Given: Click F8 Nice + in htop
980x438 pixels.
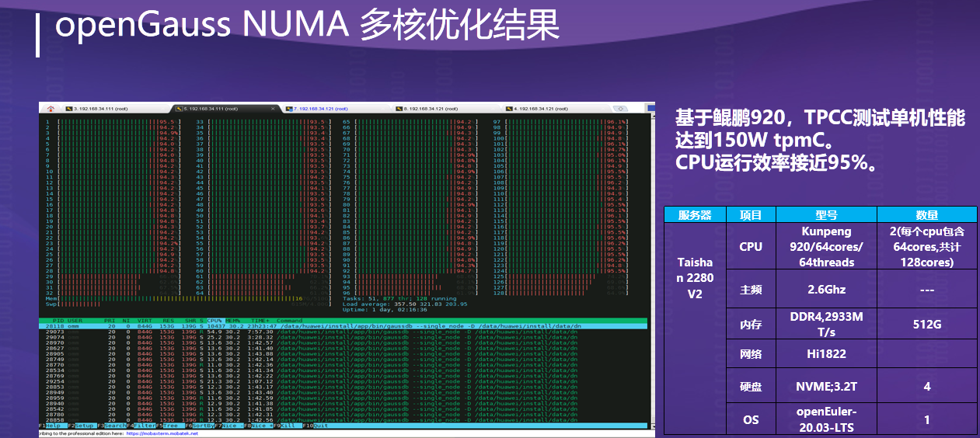Looking at the screenshot, I should pyautogui.click(x=258, y=426).
